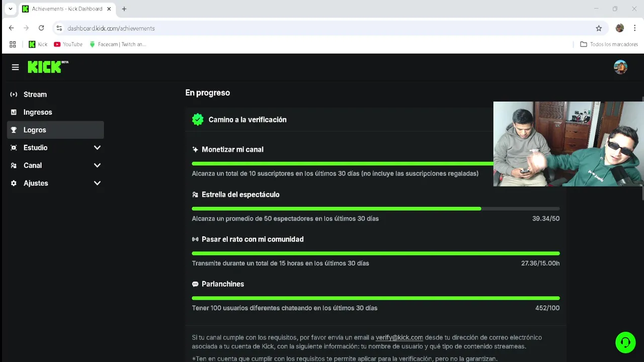The height and width of the screenshot is (362, 644).
Task: Click the icon beside Estrella del espectáculo
Action: tap(195, 195)
